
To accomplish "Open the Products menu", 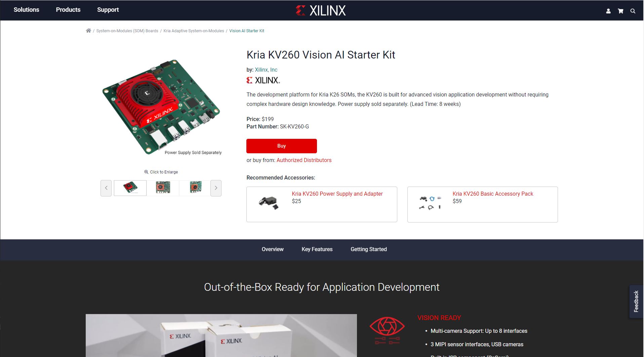I will (68, 10).
